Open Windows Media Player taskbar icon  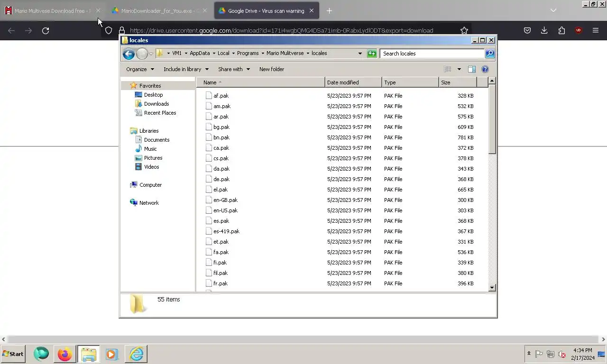click(111, 354)
